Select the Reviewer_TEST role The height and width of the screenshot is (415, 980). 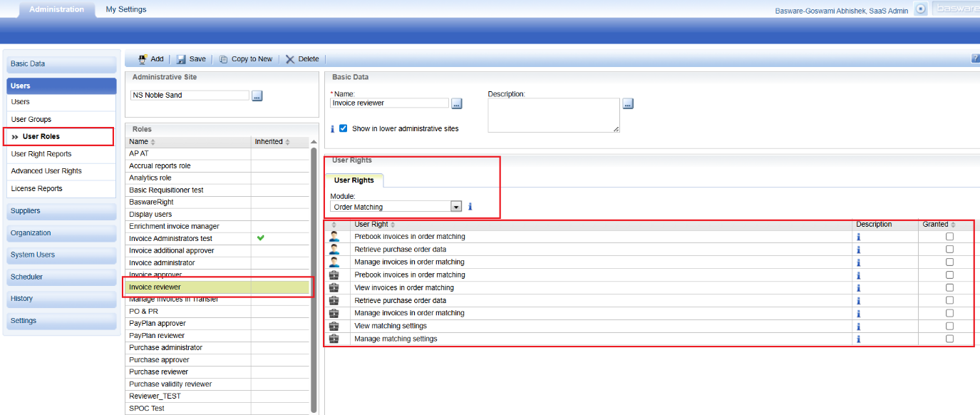point(217,396)
